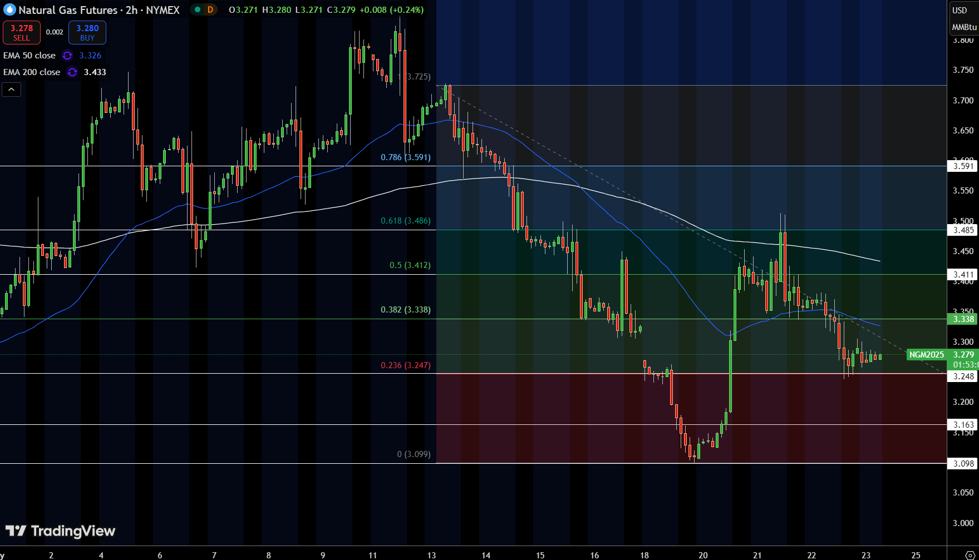This screenshot has height=560, width=979.
Task: Click the 3.280 BUY button
Action: tap(87, 33)
